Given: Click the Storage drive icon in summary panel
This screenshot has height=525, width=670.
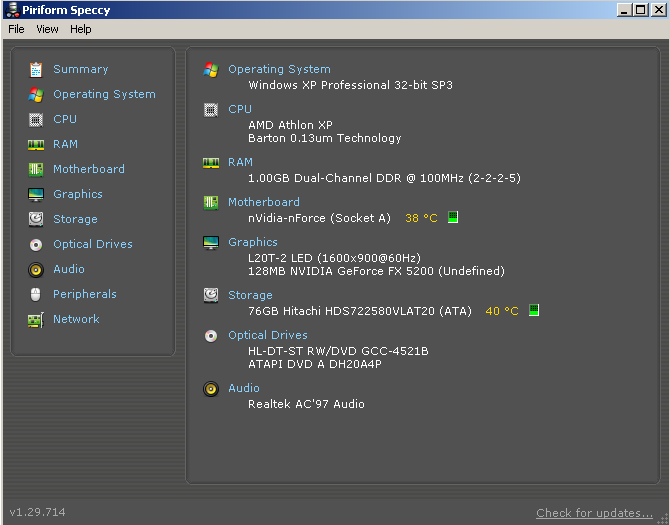Looking at the screenshot, I should [211, 295].
